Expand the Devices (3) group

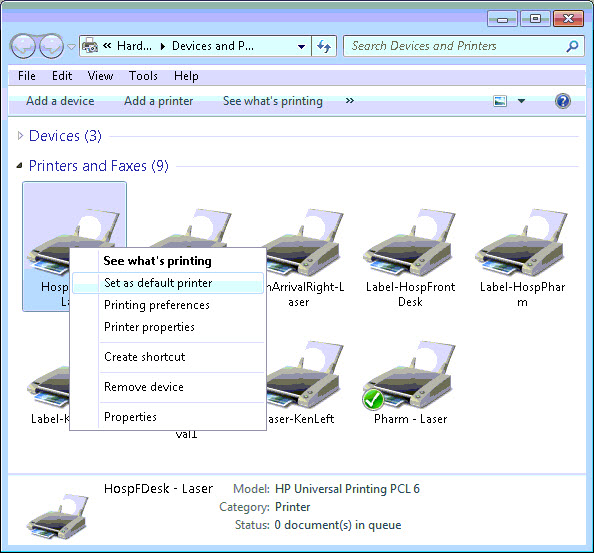click(20, 136)
